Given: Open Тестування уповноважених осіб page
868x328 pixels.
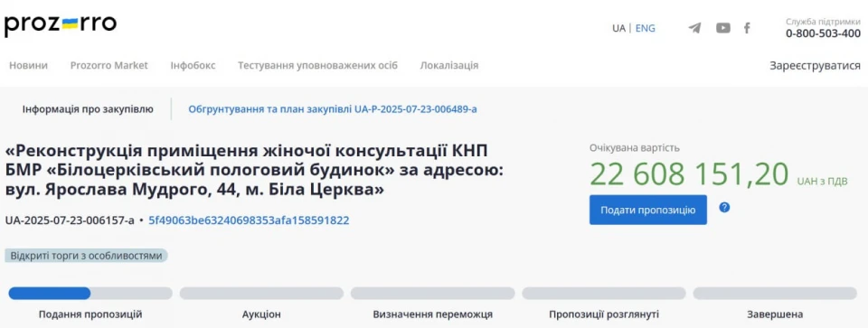Looking at the screenshot, I should pos(317,65).
